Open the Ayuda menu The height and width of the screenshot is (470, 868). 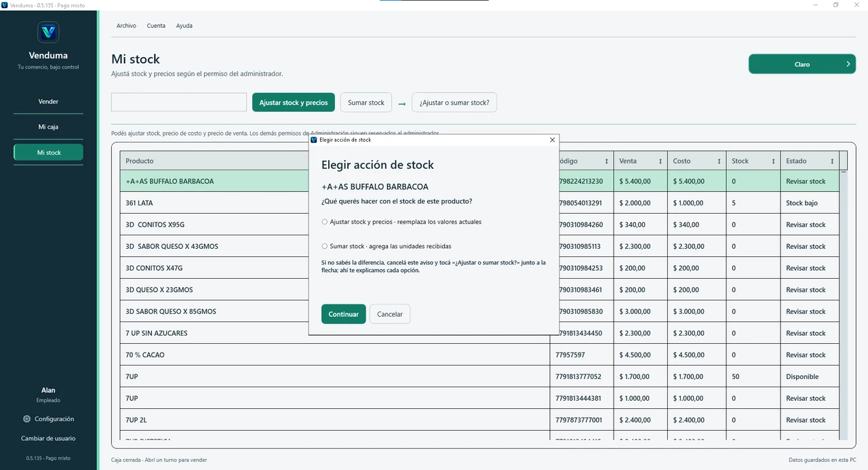click(x=184, y=26)
